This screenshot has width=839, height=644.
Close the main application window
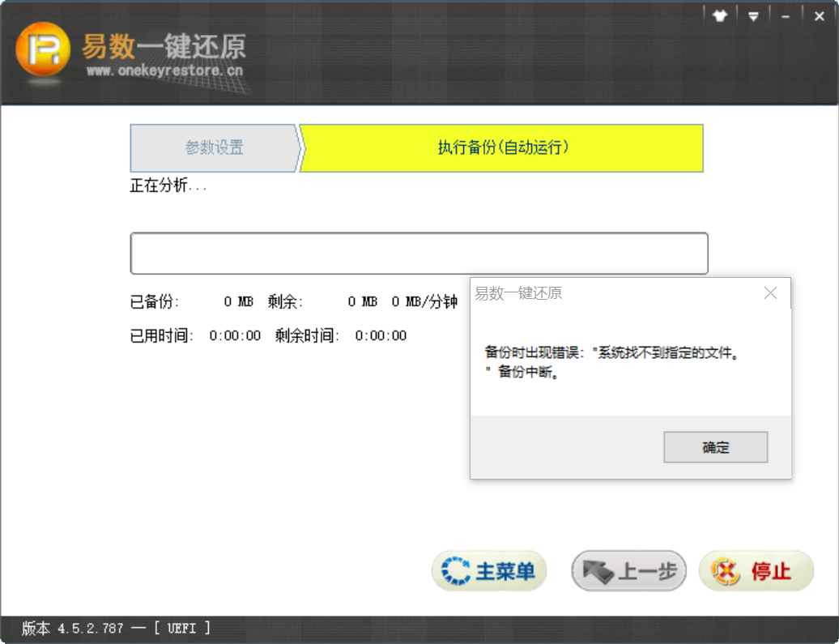click(820, 16)
